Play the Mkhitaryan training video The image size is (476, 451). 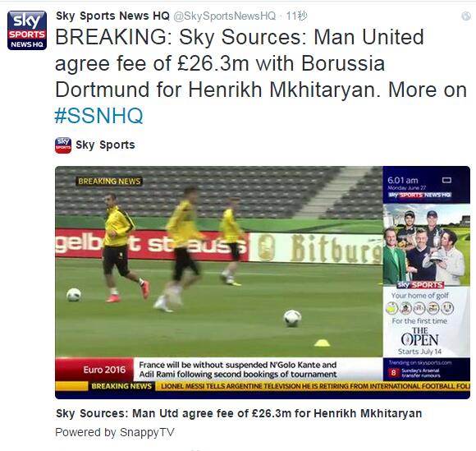218,261
